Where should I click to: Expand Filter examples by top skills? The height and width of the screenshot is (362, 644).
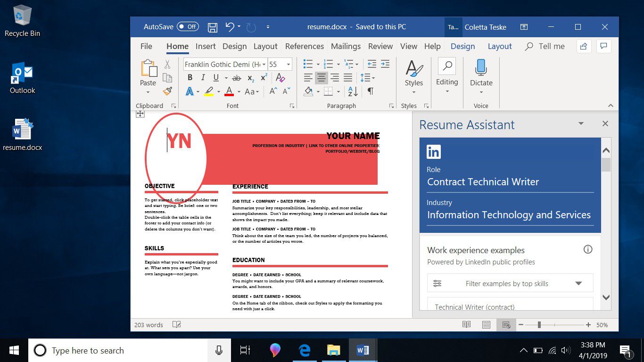[x=510, y=283]
